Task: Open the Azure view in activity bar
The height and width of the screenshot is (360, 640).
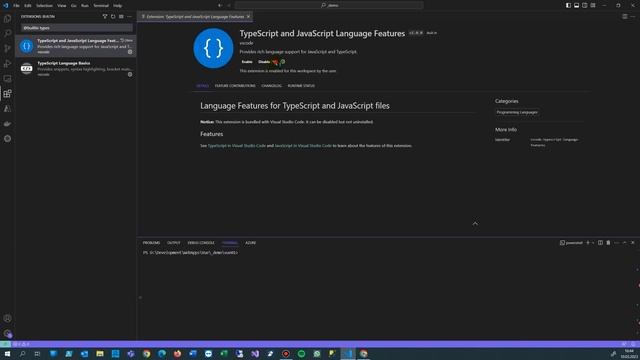Action: (7, 109)
